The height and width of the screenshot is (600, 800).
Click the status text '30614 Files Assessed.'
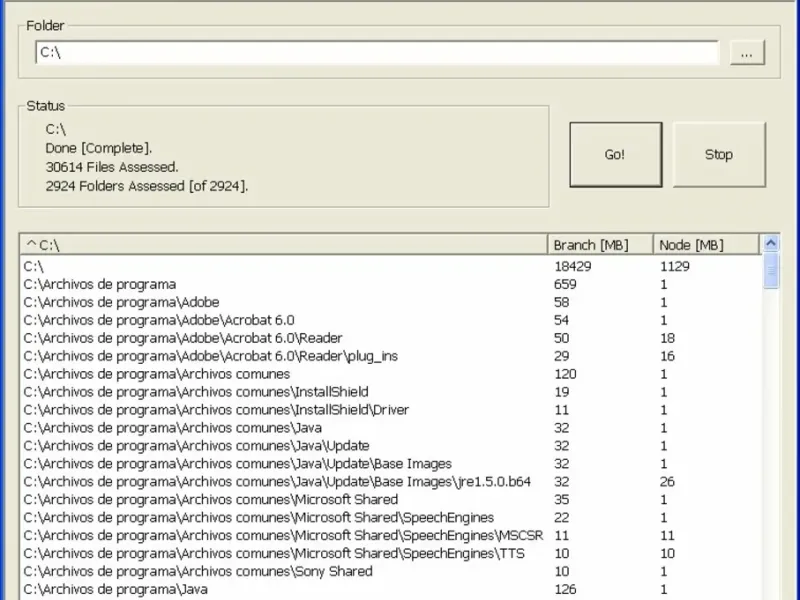pyautogui.click(x=112, y=167)
